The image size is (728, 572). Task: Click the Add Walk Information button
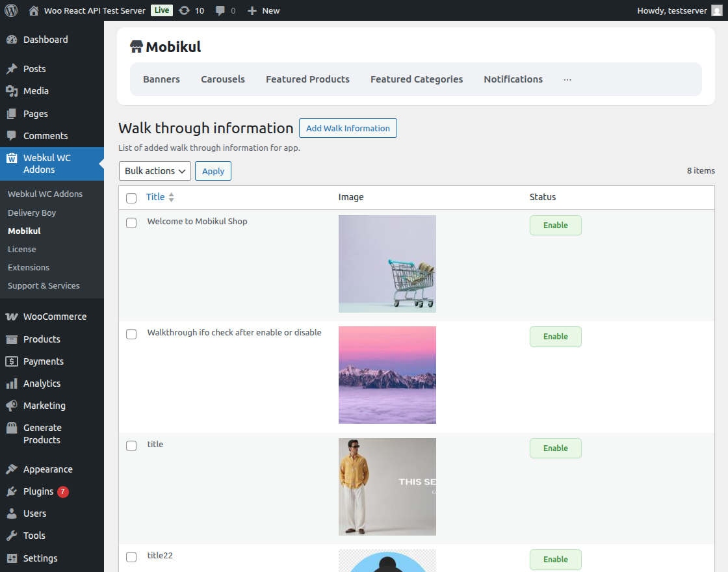coord(348,128)
